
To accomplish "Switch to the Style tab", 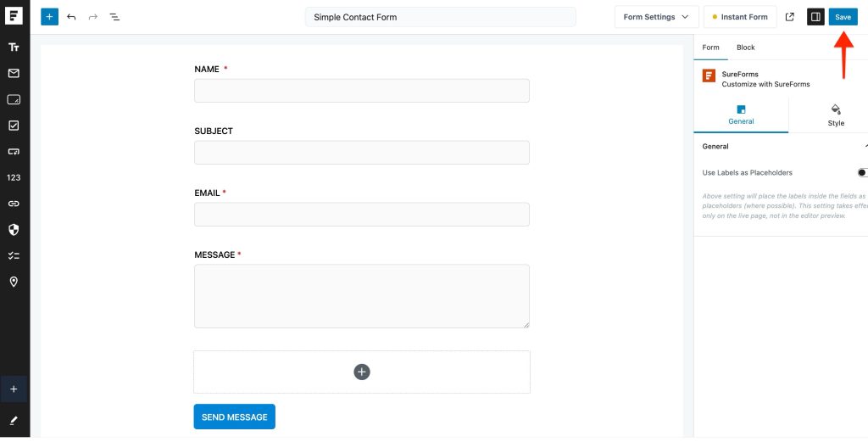I will (835, 115).
